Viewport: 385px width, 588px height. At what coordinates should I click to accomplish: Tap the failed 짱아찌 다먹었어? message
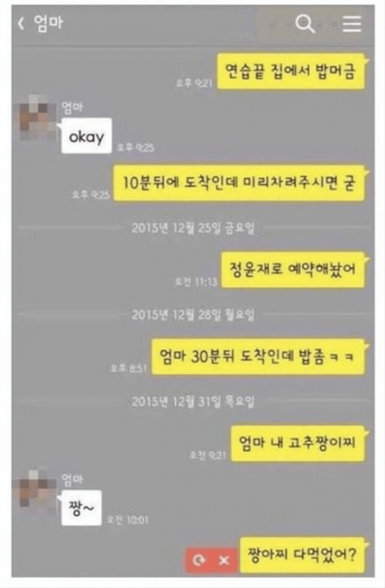coord(303,554)
